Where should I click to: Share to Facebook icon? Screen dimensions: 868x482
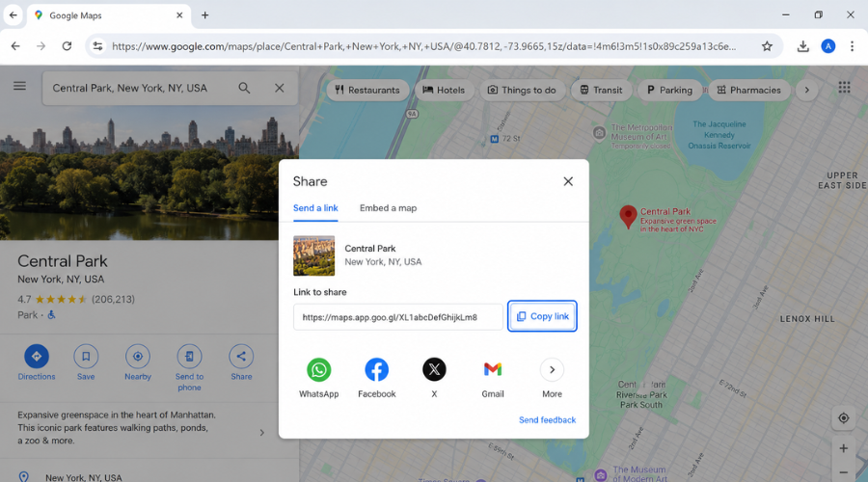click(x=376, y=369)
